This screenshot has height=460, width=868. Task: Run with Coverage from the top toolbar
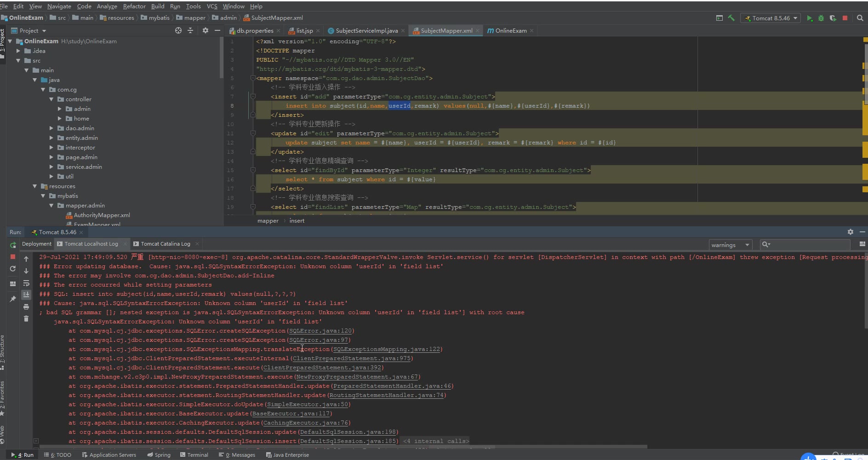pos(833,18)
